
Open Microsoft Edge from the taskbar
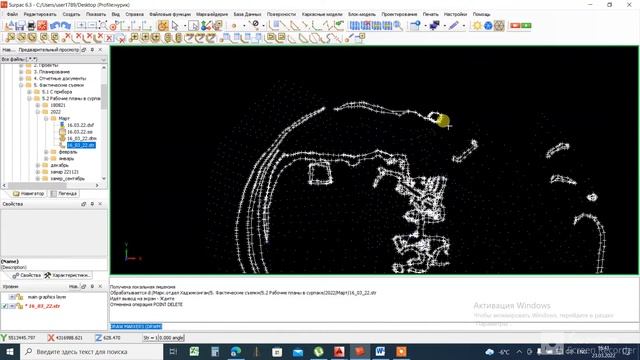(x=236, y=351)
